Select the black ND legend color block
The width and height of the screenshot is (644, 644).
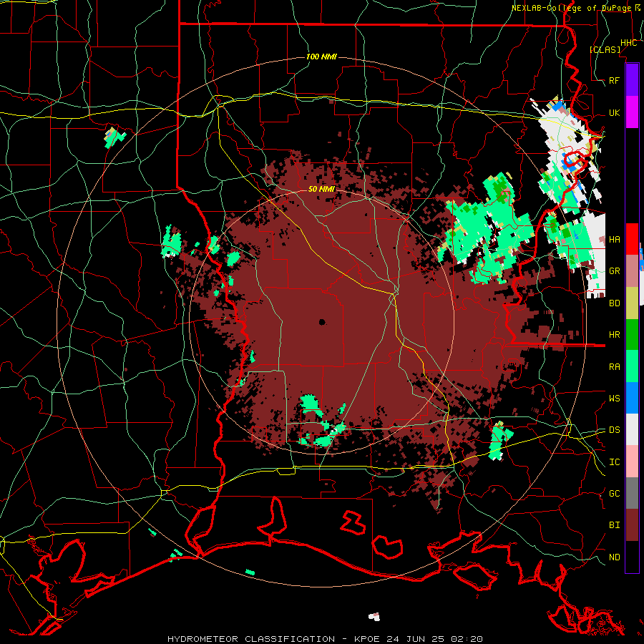click(632, 557)
